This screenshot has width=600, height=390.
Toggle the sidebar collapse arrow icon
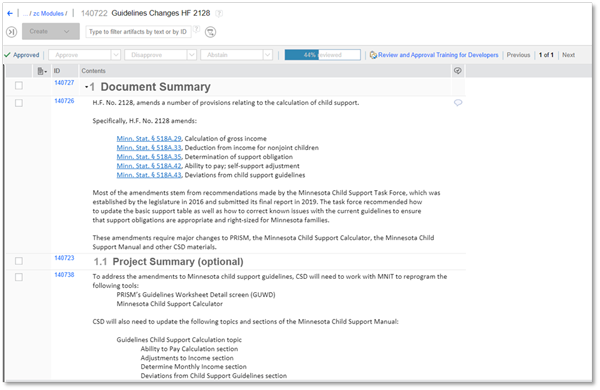[x=12, y=32]
